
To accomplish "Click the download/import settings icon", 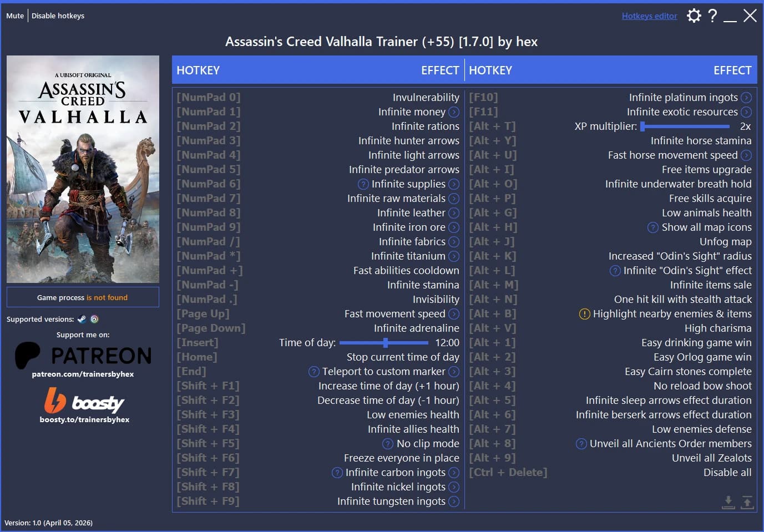I will [x=728, y=502].
